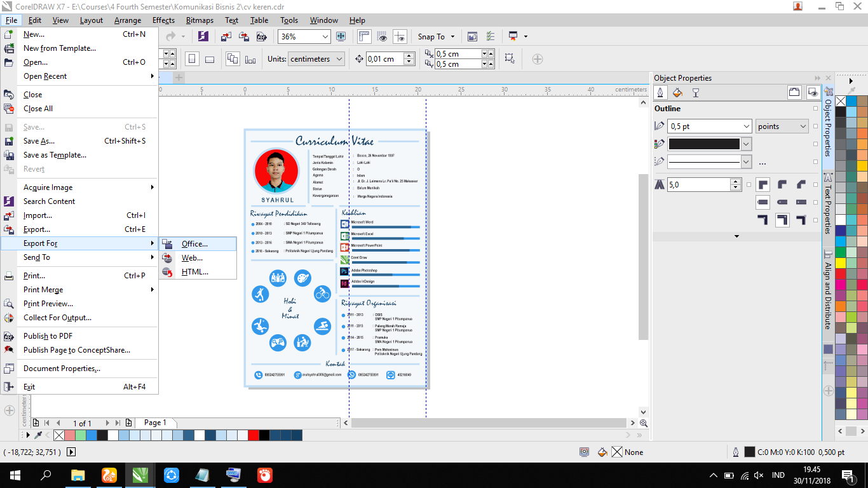Toggle the Show Rulers button

(365, 37)
